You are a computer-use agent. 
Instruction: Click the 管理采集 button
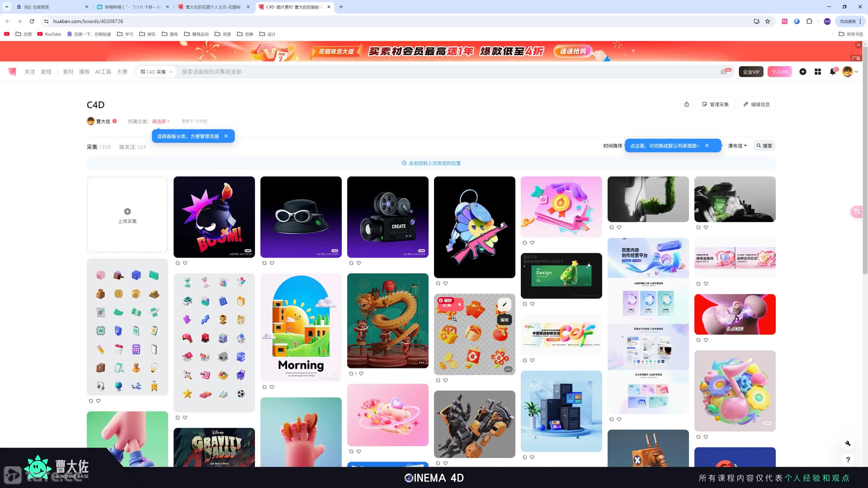click(x=715, y=104)
